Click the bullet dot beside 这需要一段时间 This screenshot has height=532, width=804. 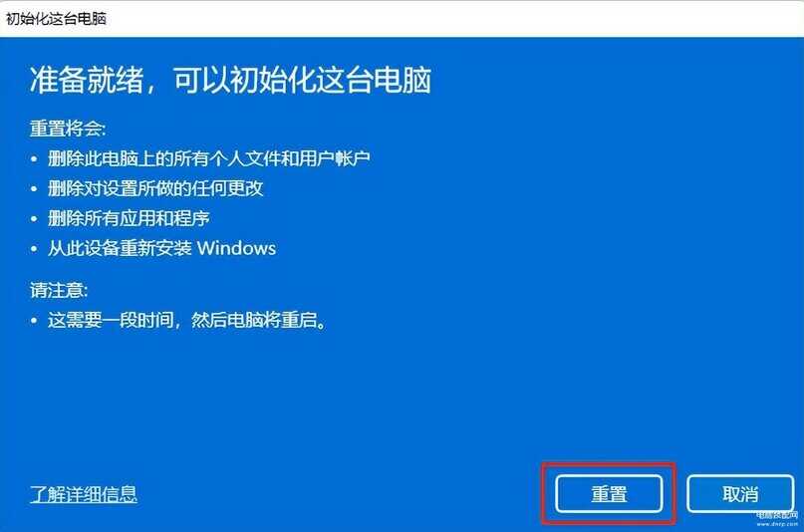click(34, 322)
